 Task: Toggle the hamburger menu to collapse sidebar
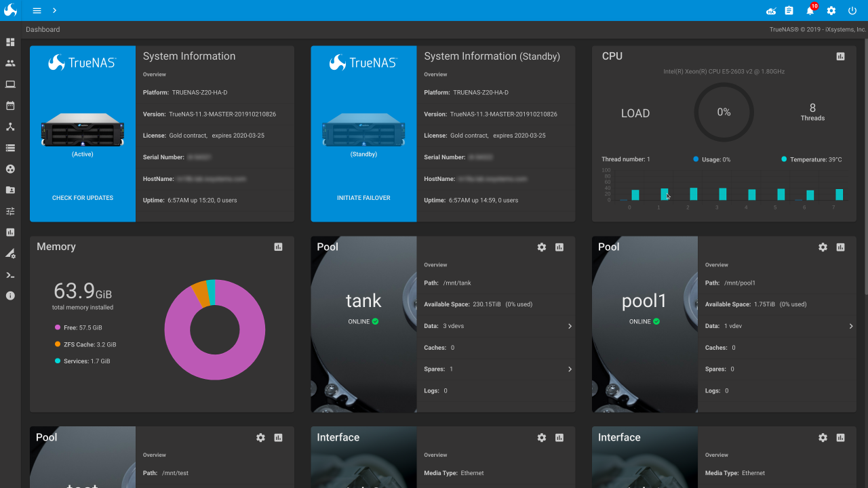(37, 10)
